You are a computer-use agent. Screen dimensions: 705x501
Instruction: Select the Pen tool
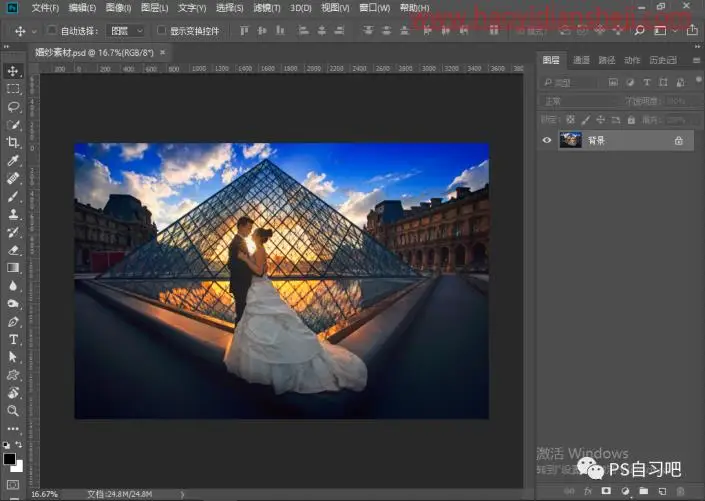[x=13, y=322]
